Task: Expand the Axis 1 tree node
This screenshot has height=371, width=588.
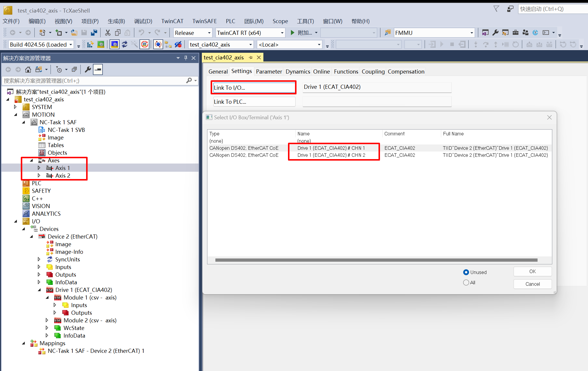Action: click(x=39, y=168)
